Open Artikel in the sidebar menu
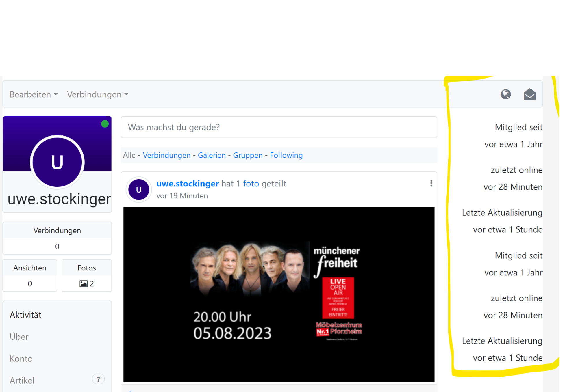The height and width of the screenshot is (392, 578). (22, 380)
